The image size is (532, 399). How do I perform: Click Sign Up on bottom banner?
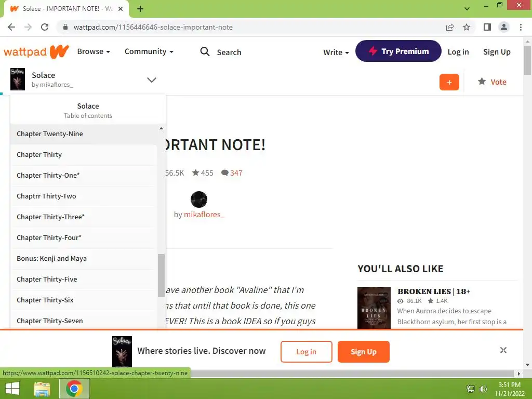(x=363, y=352)
